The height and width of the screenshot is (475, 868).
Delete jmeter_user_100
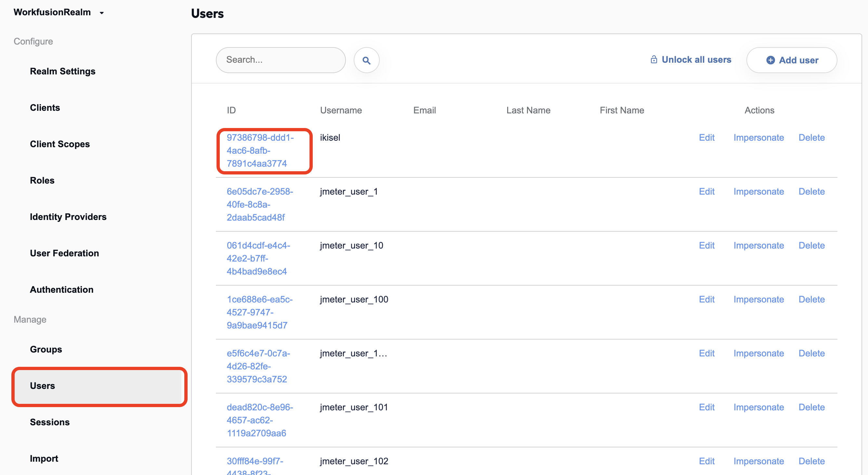click(x=811, y=299)
